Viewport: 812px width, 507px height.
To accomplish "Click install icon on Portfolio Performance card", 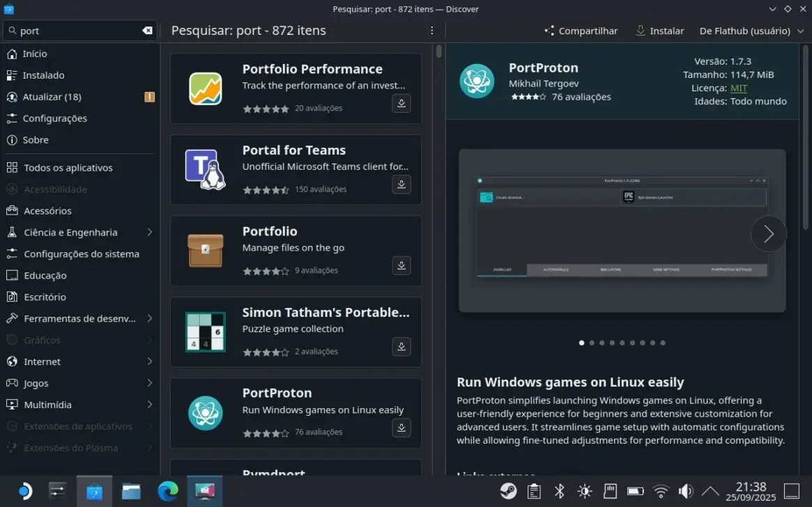I will (x=401, y=104).
